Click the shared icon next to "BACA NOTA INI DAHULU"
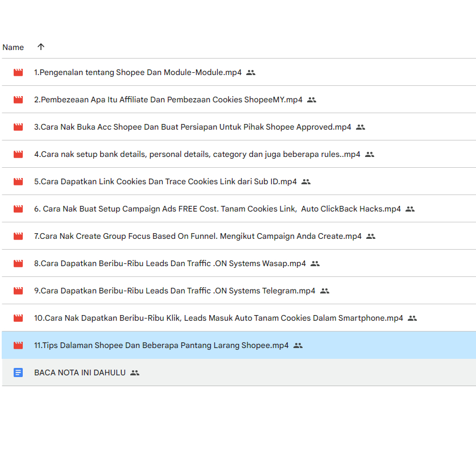The width and height of the screenshot is (476, 476). click(134, 372)
